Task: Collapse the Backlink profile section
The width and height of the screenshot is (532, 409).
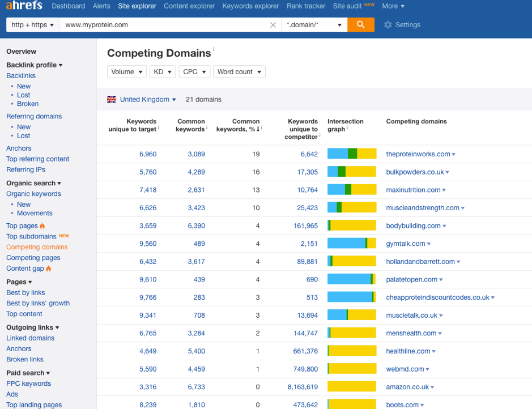Action: click(34, 65)
